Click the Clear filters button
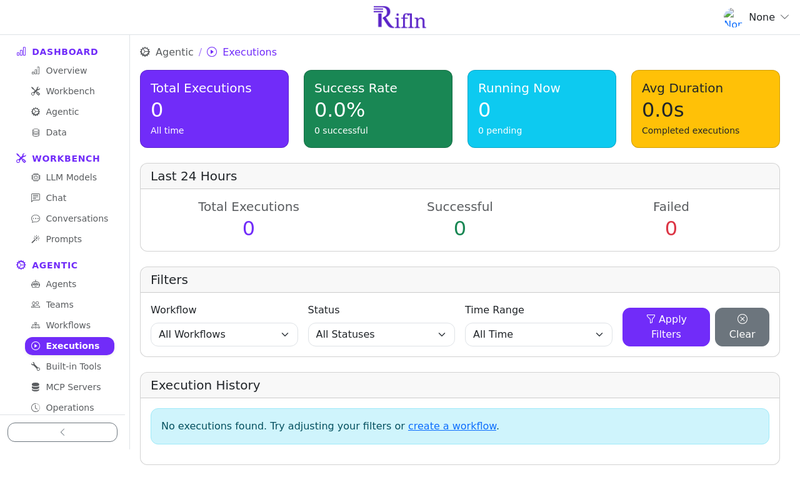Image resolution: width=800 pixels, height=485 pixels. [x=742, y=327]
